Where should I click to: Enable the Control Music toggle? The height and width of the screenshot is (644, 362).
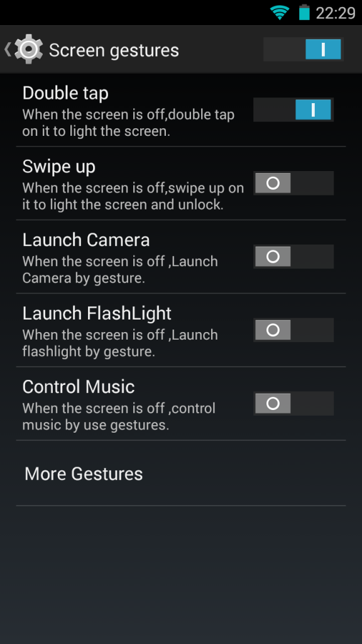click(x=293, y=404)
